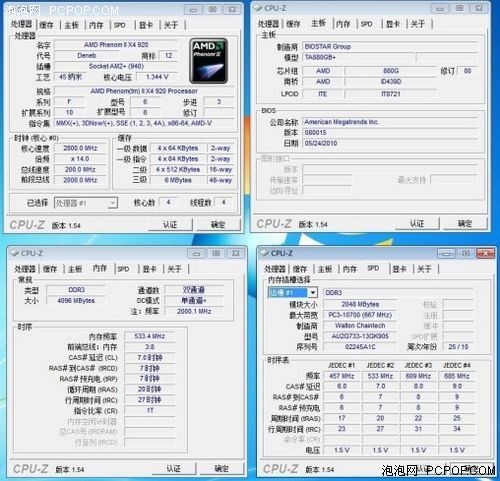Select 主板 tab in SPD window
Viewport: 500px width, 481px height.
[x=325, y=269]
